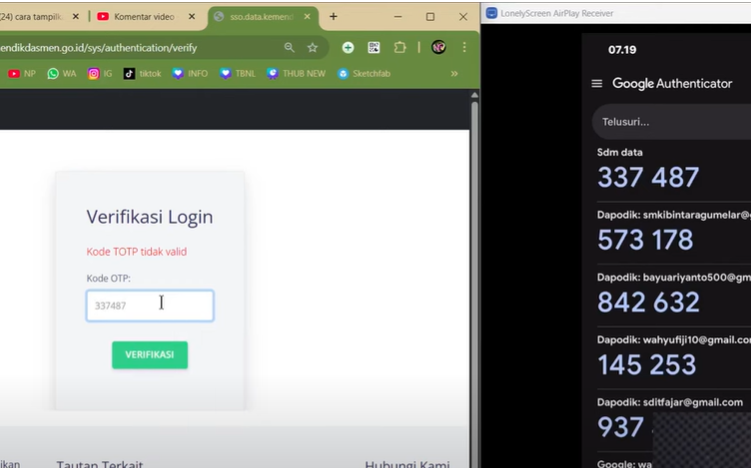Click the page vertical scrollbar

(474, 278)
